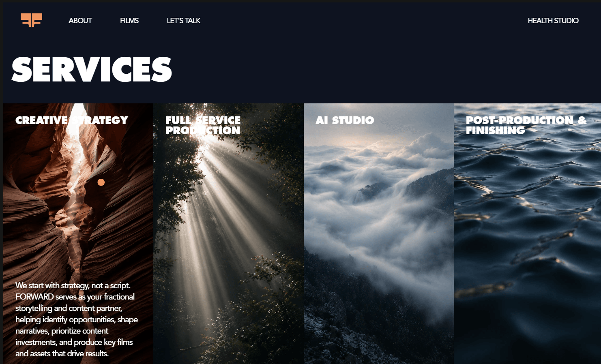
Task: Open the Post-Production & Finishing heading
Action: 526,125
